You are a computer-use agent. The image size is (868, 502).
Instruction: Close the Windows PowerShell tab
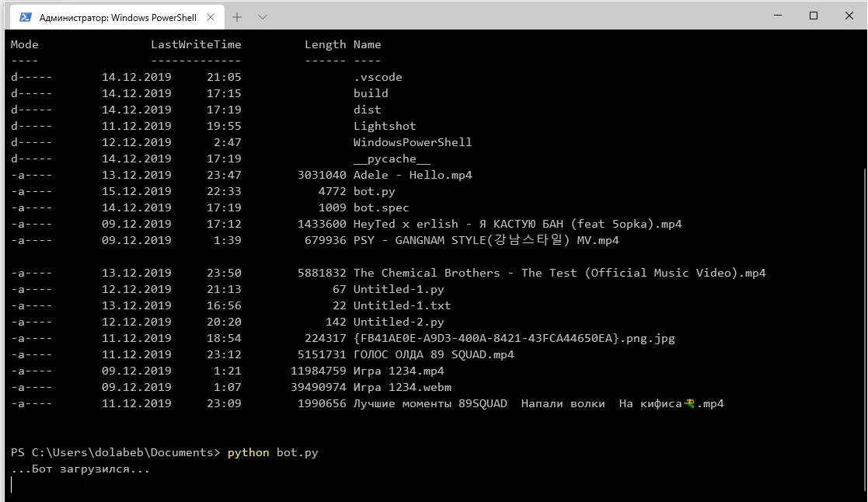coord(211,17)
